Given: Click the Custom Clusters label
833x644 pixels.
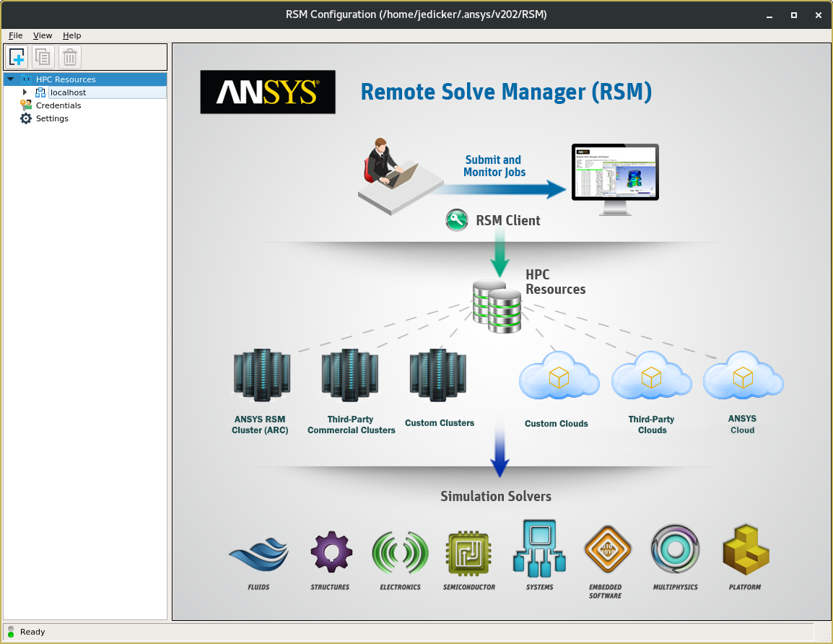Looking at the screenshot, I should point(440,423).
